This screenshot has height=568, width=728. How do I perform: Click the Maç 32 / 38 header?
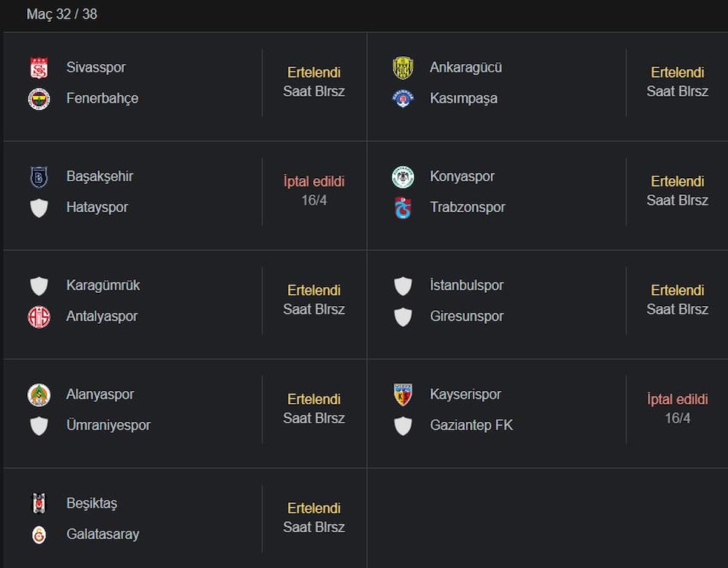coord(62,14)
